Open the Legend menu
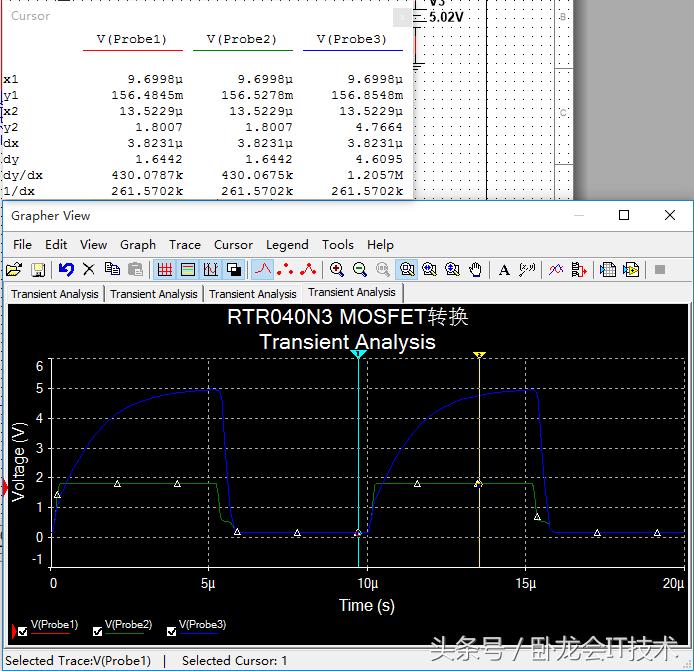Screen dimensions: 694x671 point(287,244)
